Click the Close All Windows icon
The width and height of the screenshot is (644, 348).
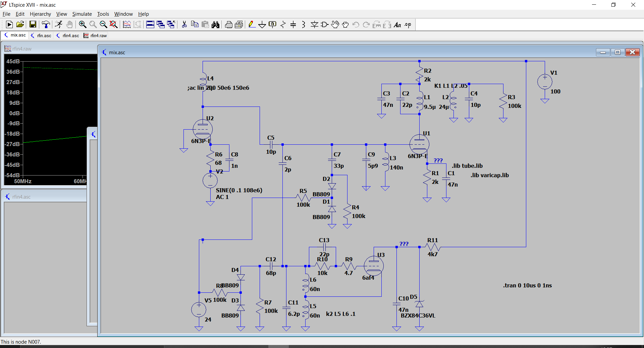(171, 24)
